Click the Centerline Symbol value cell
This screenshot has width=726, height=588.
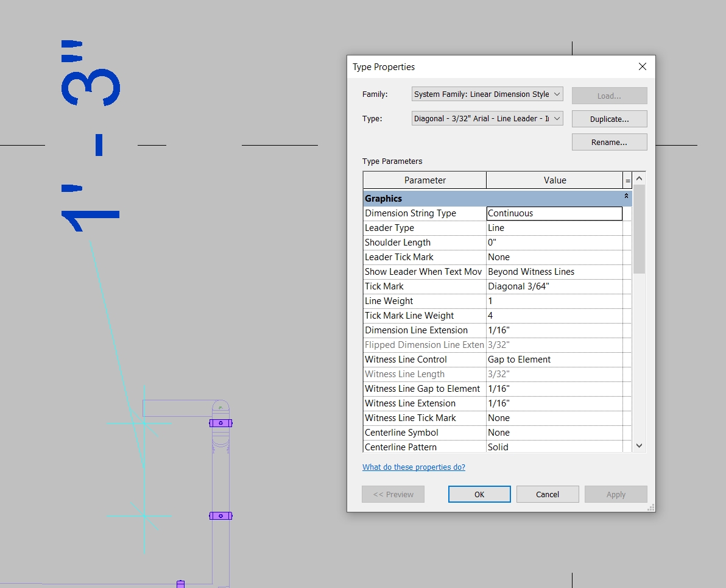(x=554, y=433)
